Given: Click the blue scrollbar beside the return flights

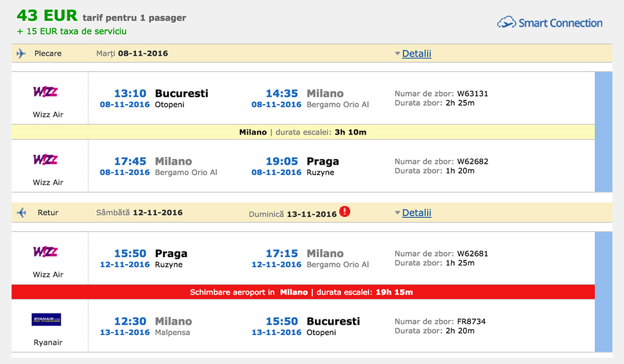Looking at the screenshot, I should point(603,289).
